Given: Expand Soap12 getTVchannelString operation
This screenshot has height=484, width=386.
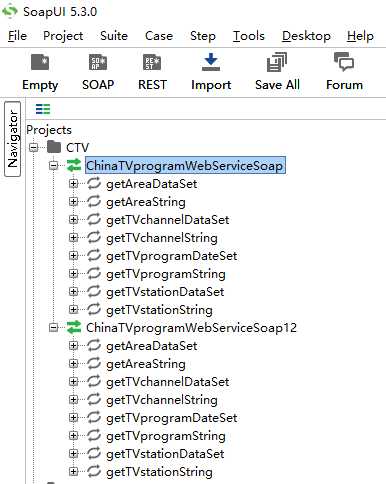Looking at the screenshot, I should [x=73, y=399].
